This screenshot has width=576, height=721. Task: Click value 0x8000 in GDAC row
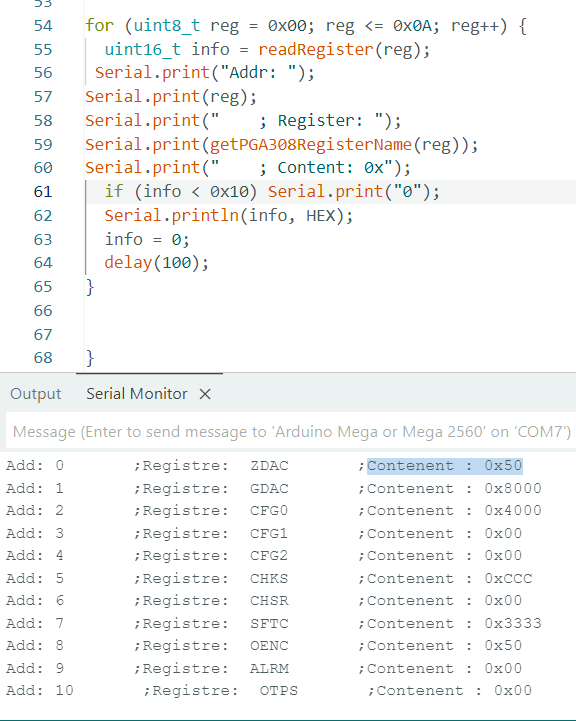[x=513, y=488]
